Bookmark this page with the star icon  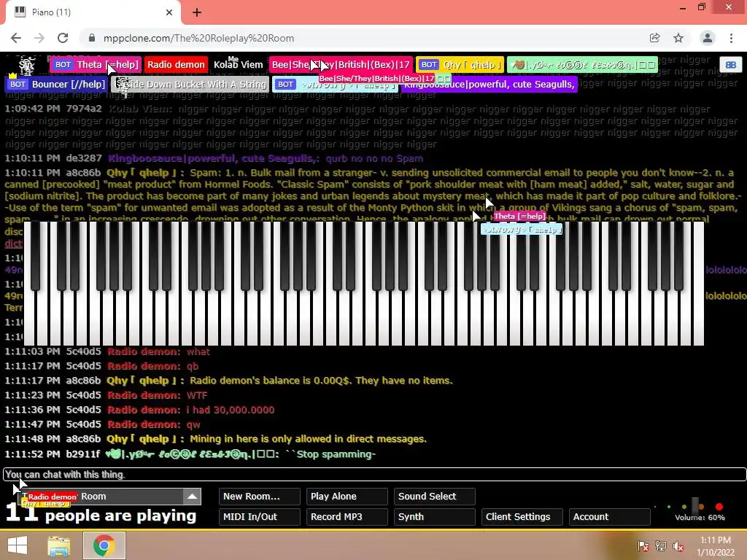(678, 38)
